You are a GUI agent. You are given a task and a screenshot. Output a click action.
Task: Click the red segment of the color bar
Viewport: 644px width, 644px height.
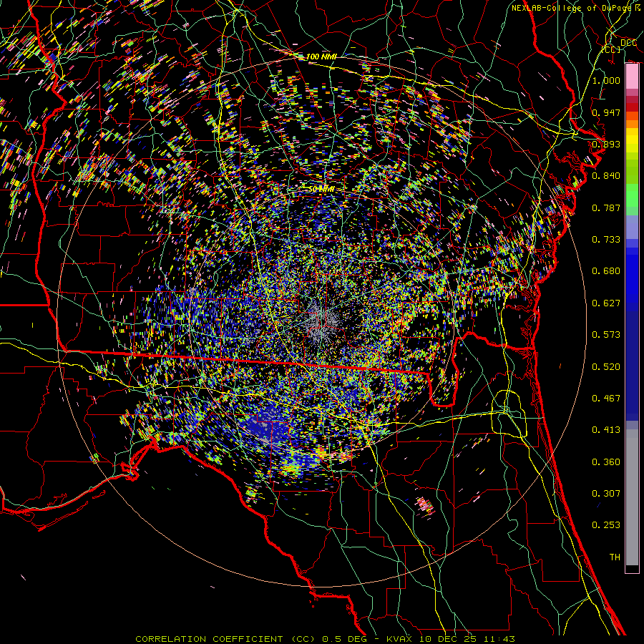point(632,107)
